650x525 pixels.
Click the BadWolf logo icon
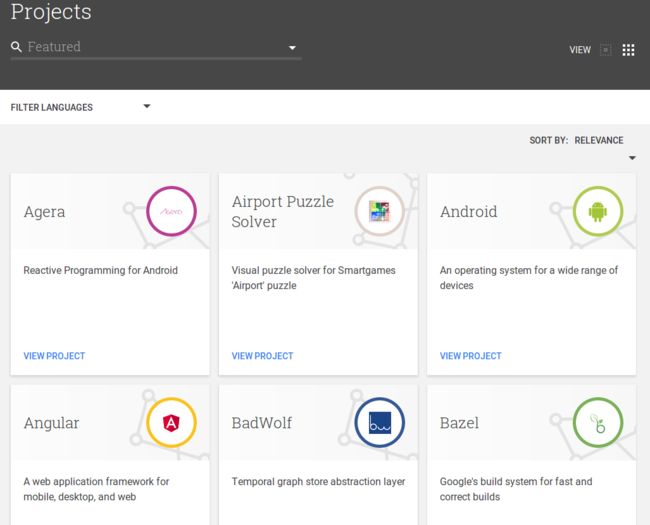(x=379, y=423)
